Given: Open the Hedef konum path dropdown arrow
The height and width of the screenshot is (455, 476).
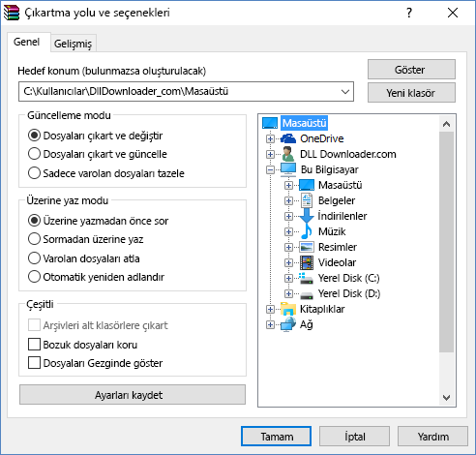Looking at the screenshot, I should coord(345,92).
